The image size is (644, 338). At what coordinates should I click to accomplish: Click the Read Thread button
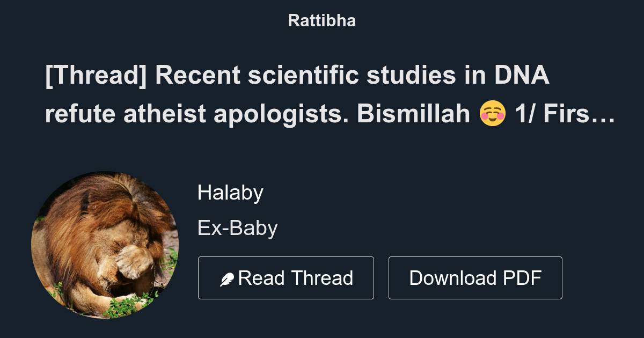[286, 277]
